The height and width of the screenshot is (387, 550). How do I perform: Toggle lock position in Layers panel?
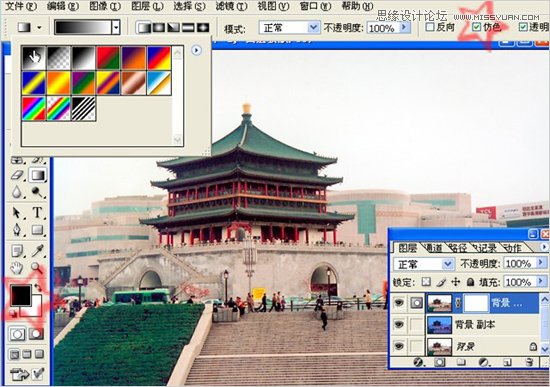[x=455, y=282]
